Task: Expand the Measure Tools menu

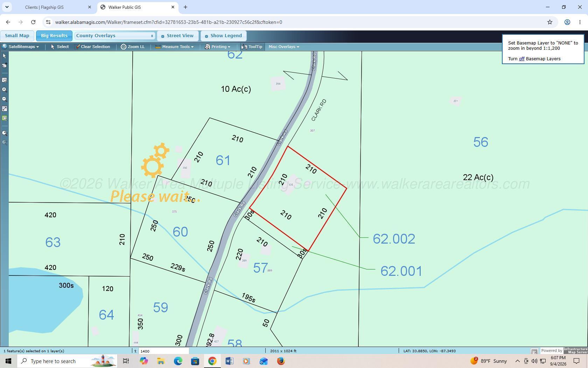Action: click(x=174, y=47)
